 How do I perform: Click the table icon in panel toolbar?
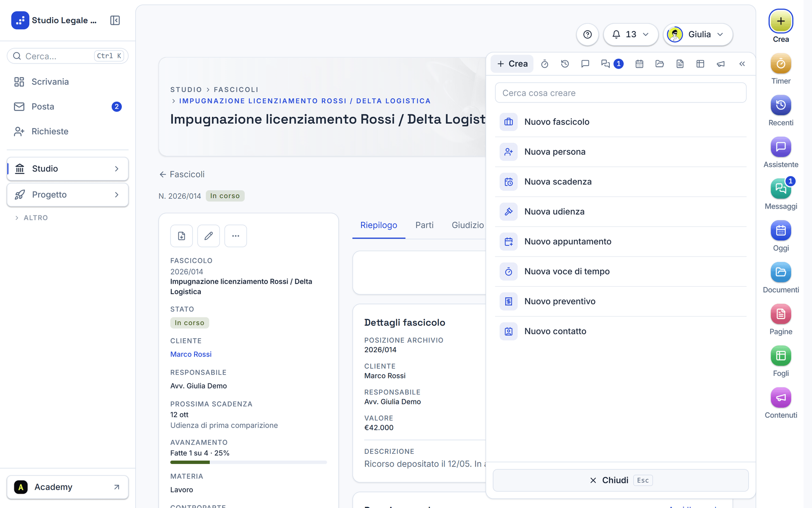(x=700, y=64)
